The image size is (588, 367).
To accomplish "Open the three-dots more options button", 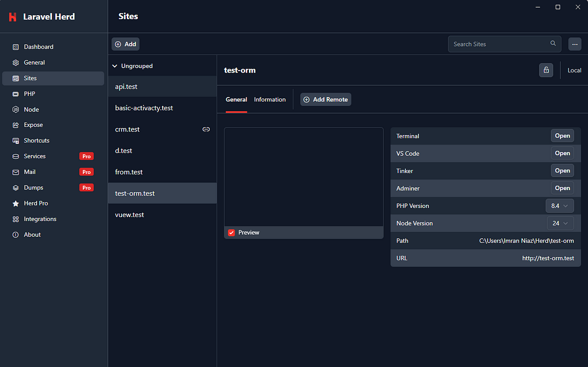I will [x=575, y=44].
